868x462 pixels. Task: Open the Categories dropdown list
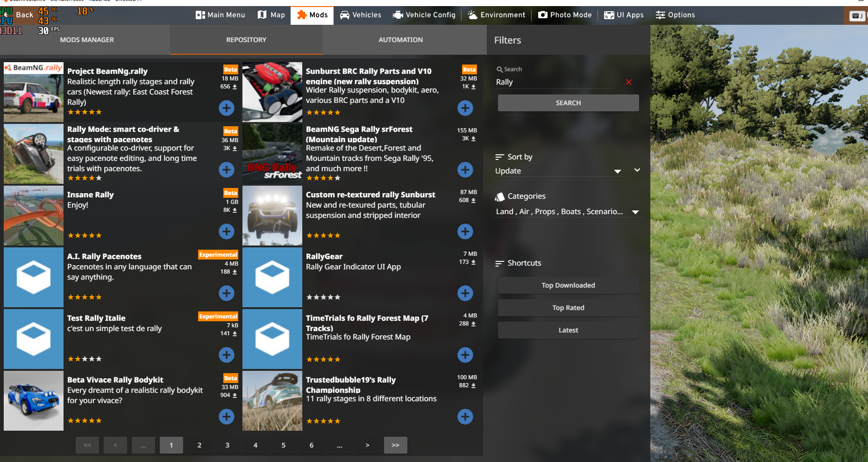coord(568,212)
